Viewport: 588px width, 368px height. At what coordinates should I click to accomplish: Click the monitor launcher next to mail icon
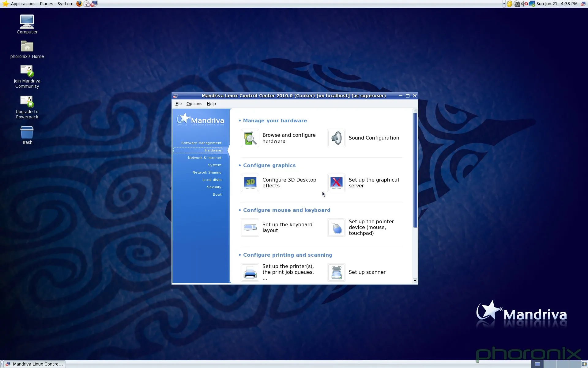click(x=94, y=4)
